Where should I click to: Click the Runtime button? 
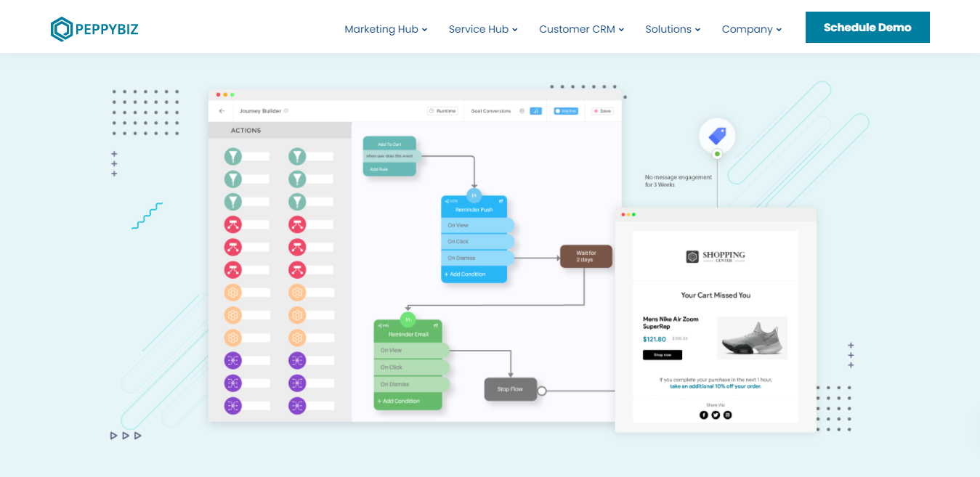(442, 111)
